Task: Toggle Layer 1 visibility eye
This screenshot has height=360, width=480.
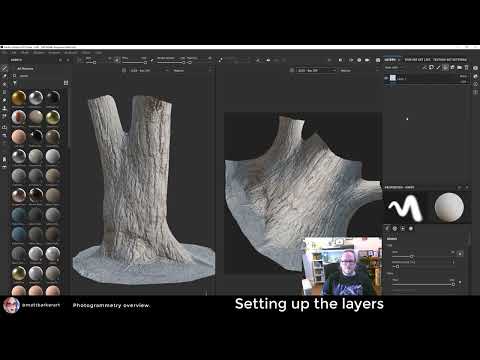Action: (x=386, y=78)
